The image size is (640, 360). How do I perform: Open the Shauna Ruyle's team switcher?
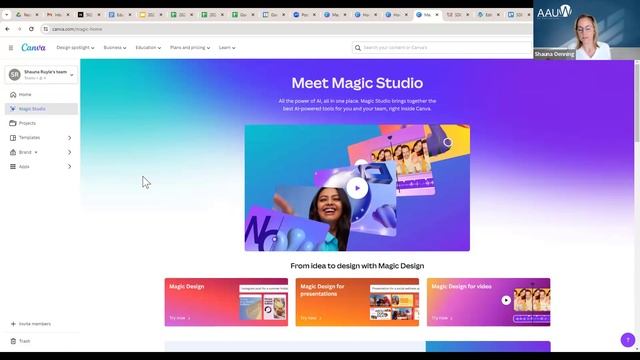(41, 75)
